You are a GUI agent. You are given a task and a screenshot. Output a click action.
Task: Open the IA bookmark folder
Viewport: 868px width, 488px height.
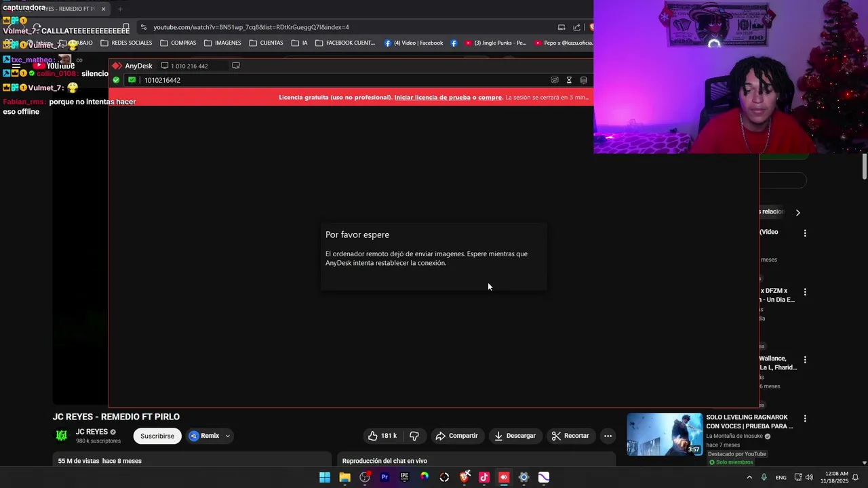click(299, 43)
